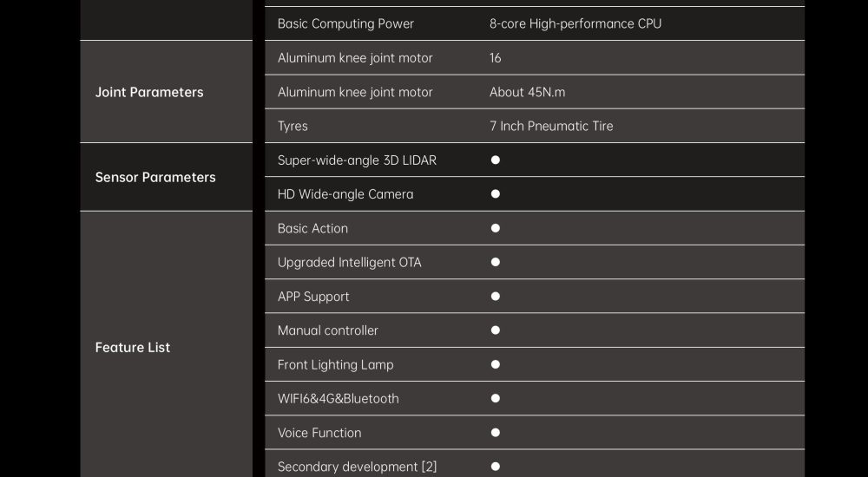
Task: Select the Feature List category cell
Action: coord(166,344)
